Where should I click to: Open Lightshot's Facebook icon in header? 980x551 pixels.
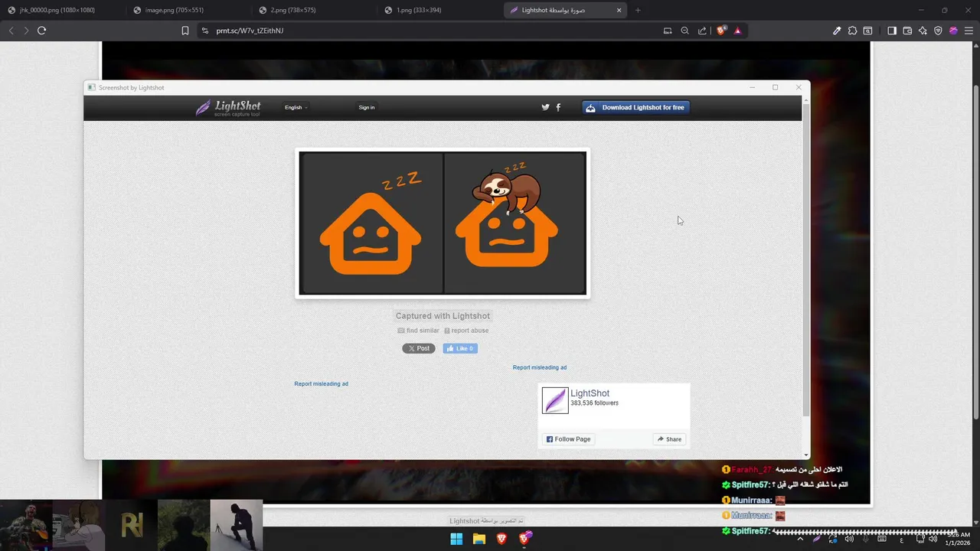point(558,107)
